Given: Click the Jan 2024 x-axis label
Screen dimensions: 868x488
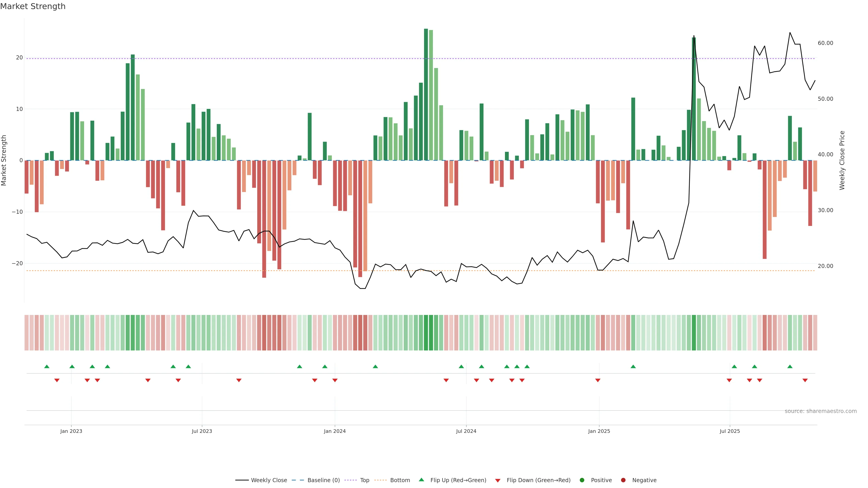Looking at the screenshot, I should [x=335, y=431].
